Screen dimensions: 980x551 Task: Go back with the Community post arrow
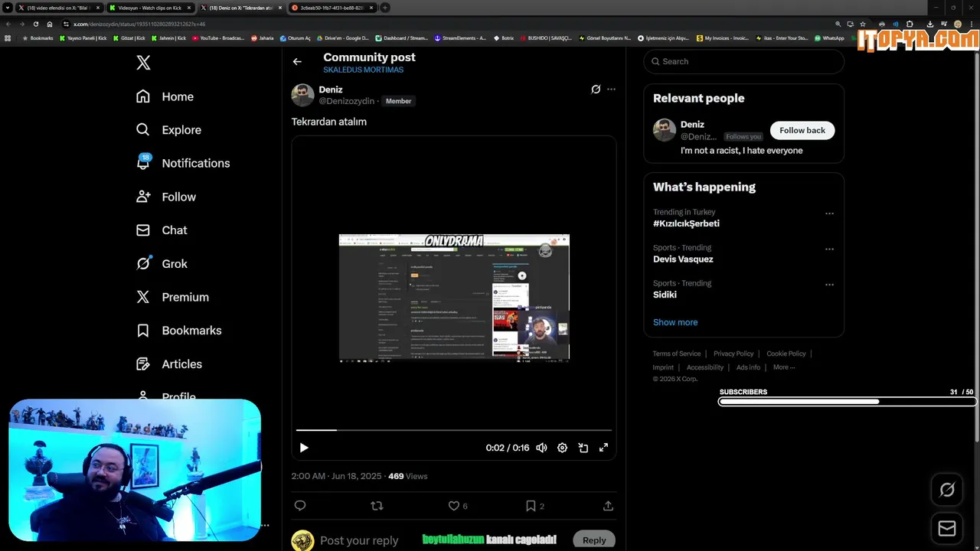297,62
